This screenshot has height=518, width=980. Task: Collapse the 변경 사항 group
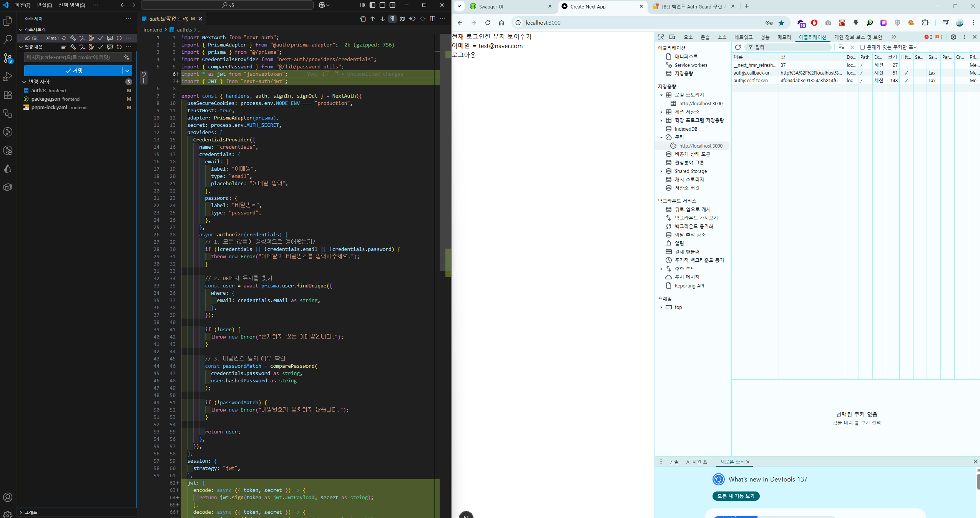tap(25, 81)
